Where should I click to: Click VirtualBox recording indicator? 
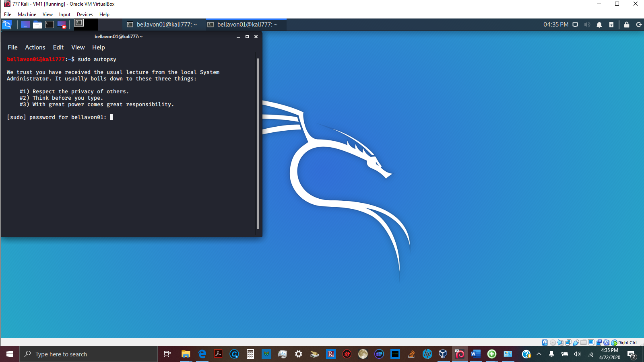pos(599,343)
